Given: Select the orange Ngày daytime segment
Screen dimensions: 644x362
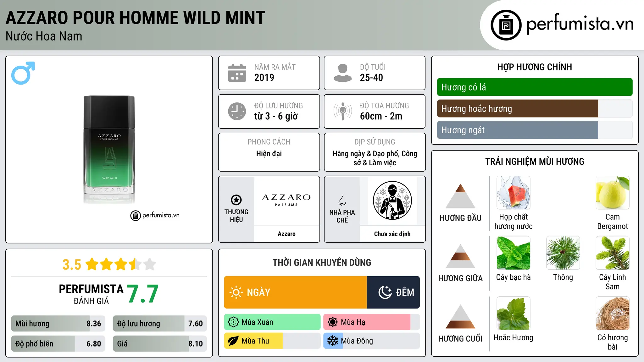Looking at the screenshot, I should [295, 292].
